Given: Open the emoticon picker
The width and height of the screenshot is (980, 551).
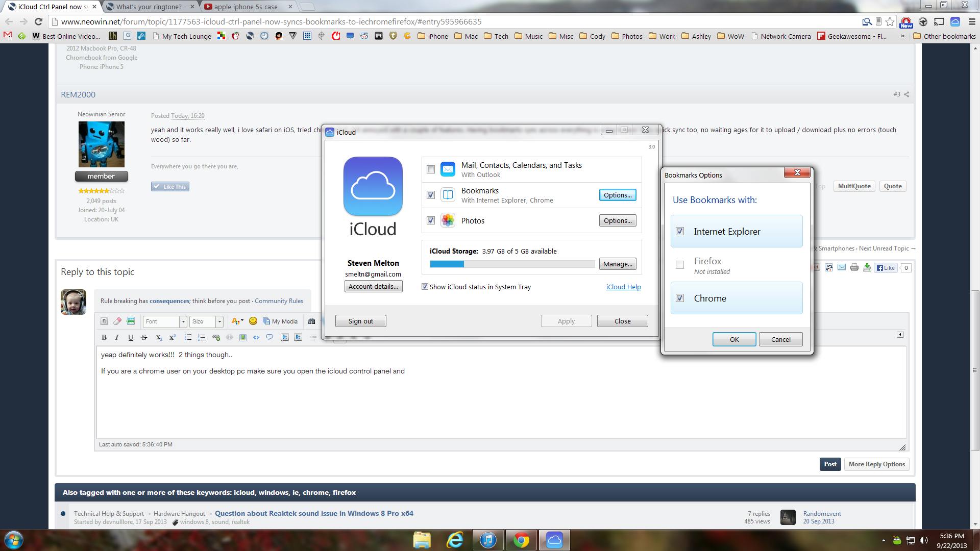Looking at the screenshot, I should [253, 321].
